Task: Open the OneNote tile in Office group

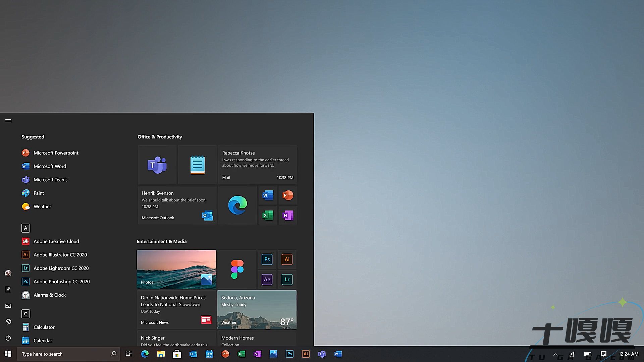Action: [x=288, y=215]
